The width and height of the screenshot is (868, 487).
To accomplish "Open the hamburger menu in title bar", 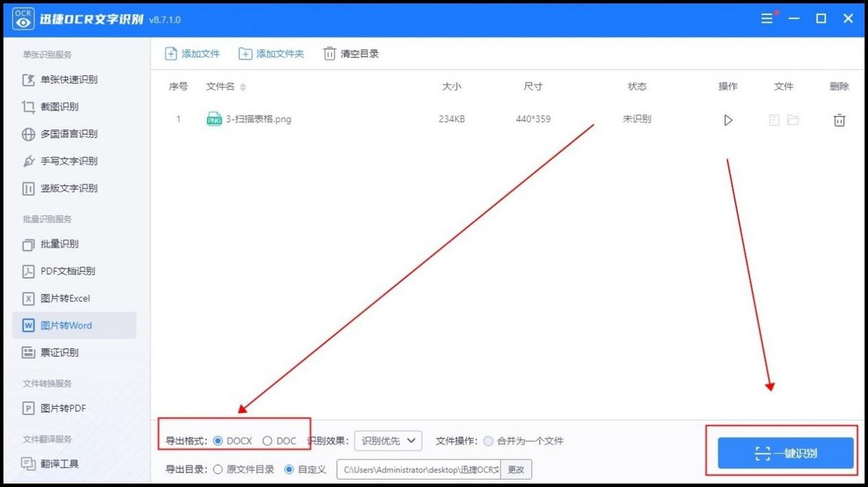I will point(767,19).
